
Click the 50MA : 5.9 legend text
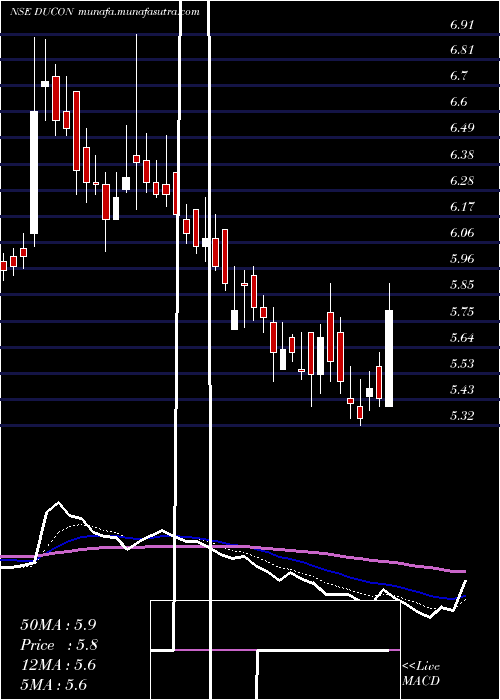[58, 625]
